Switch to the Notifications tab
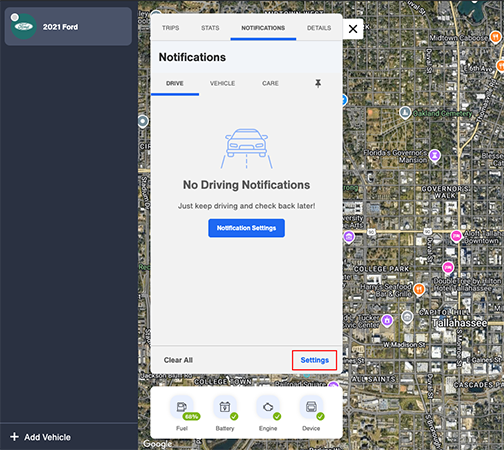504x450 pixels. (263, 28)
